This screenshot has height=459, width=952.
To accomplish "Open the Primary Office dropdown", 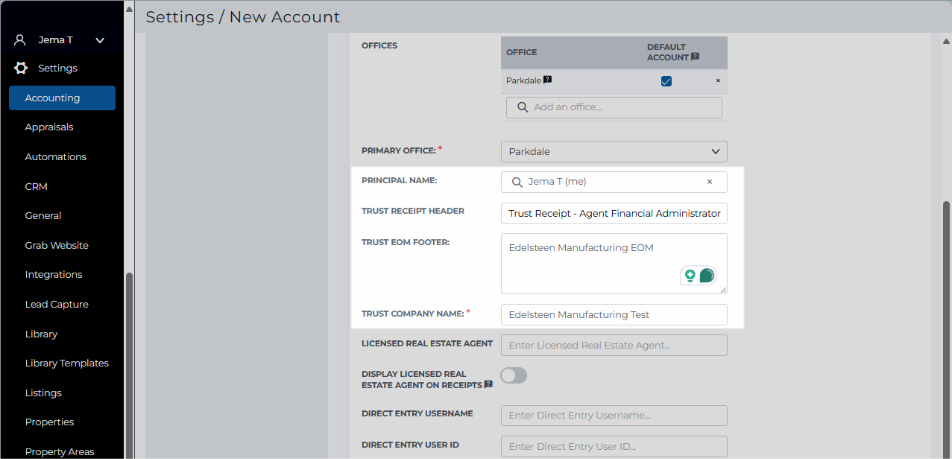I will tap(614, 152).
